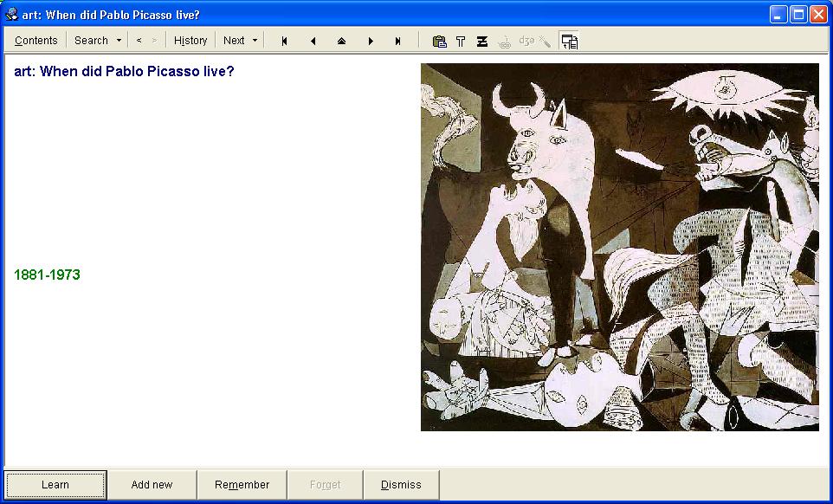Click the Guernica painting image
Viewport: 833px width, 504px height.
(619, 247)
